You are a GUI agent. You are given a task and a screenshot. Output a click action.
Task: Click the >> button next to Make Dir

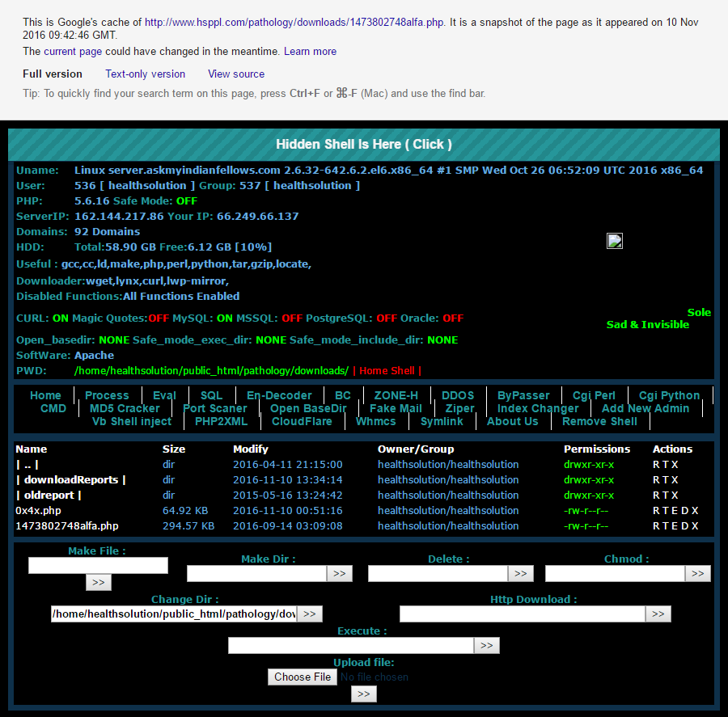pos(340,574)
